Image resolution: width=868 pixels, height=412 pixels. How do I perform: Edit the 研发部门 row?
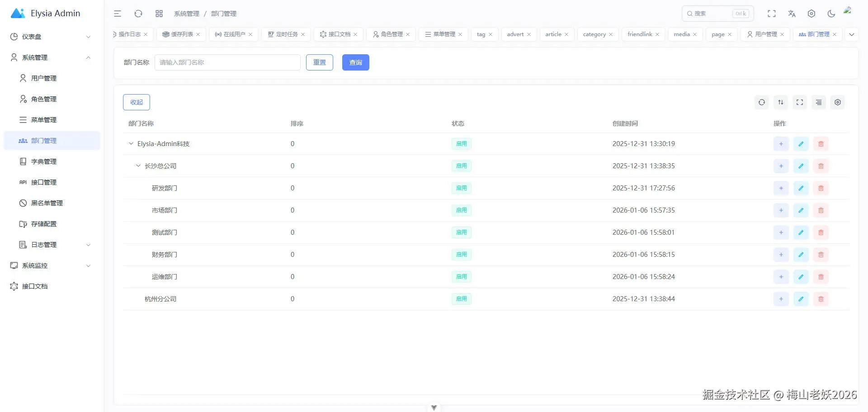tap(801, 188)
